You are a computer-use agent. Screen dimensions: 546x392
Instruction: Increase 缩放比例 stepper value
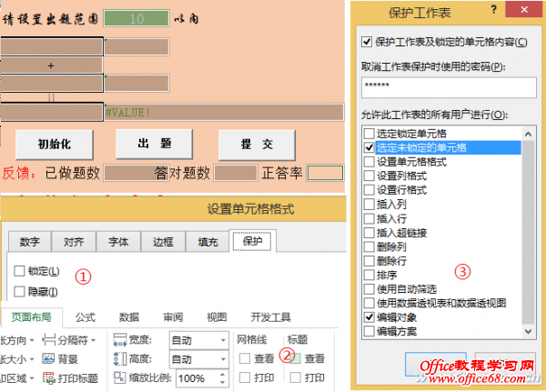pyautogui.click(x=223, y=374)
